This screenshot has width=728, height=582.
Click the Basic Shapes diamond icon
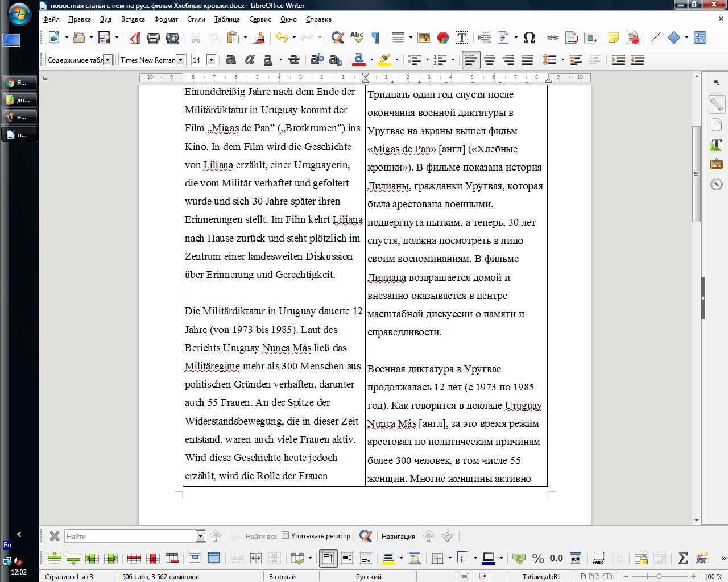(674, 38)
